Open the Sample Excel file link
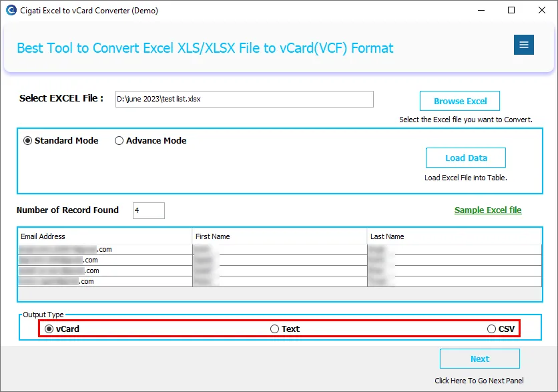 coord(488,210)
